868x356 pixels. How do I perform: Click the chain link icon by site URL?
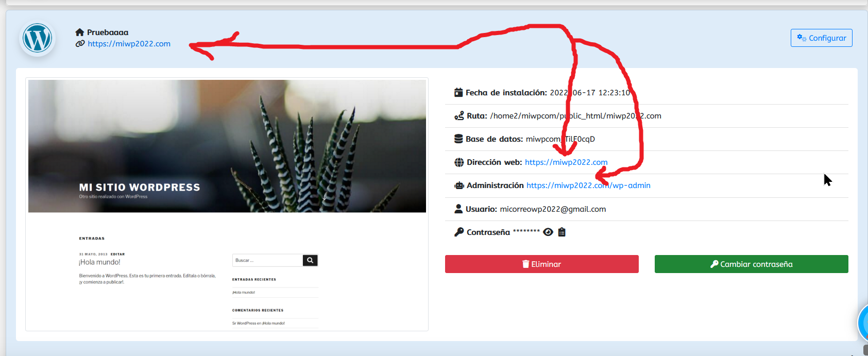click(x=80, y=44)
